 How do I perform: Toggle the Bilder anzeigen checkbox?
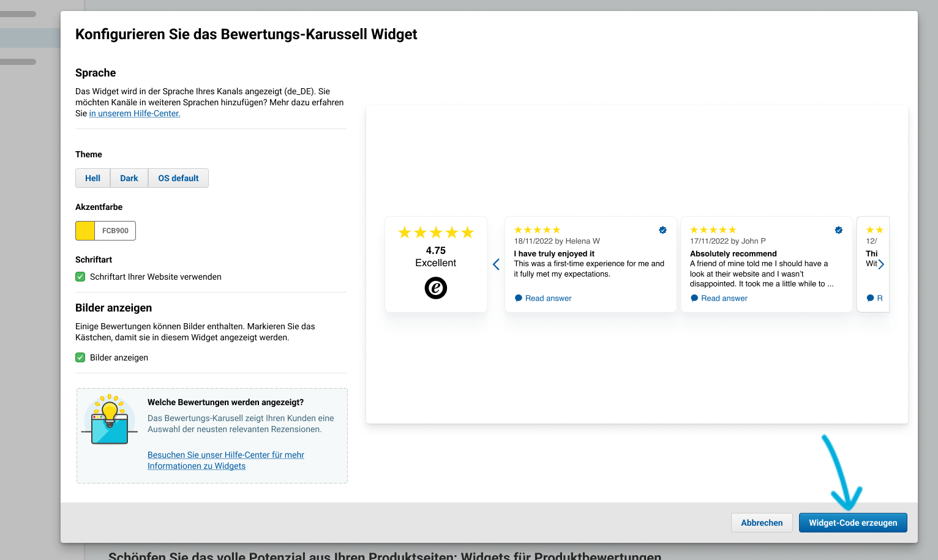click(x=80, y=357)
